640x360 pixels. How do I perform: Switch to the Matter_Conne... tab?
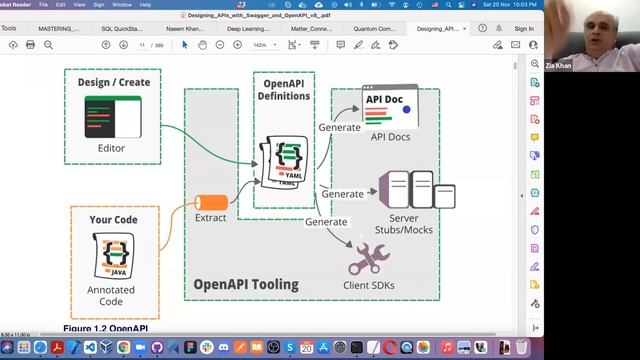(311, 29)
